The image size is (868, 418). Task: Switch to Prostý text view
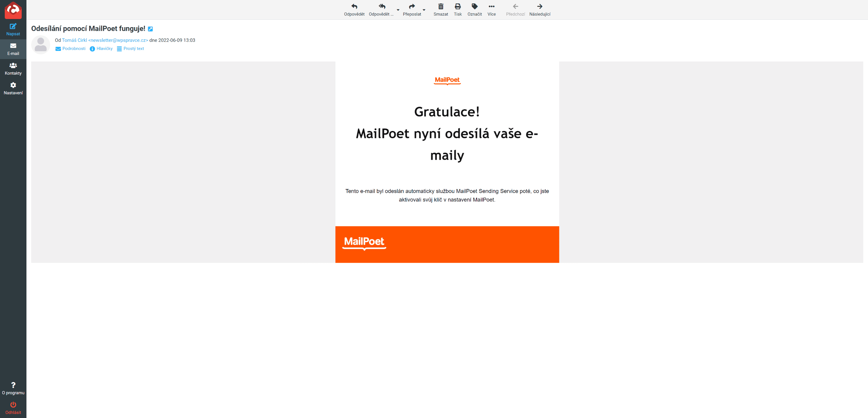point(131,49)
